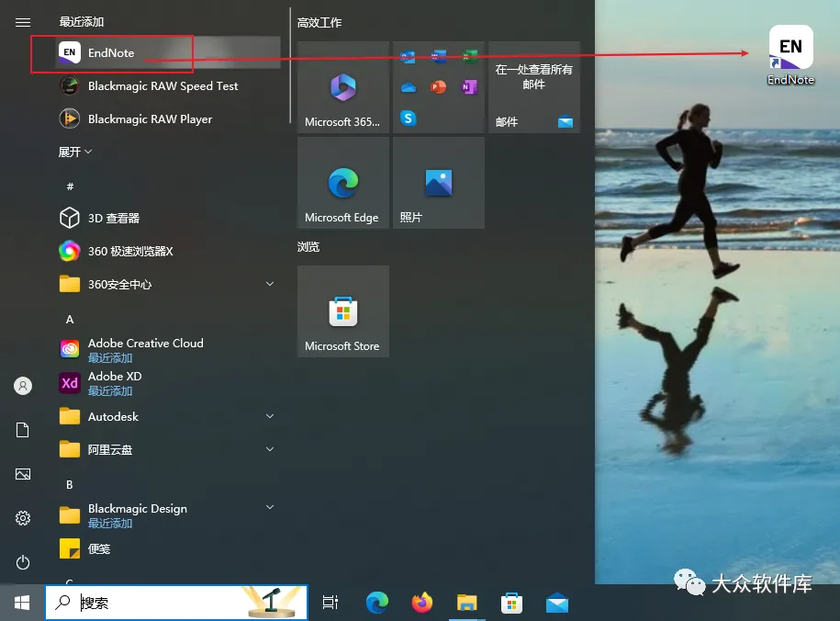840x621 pixels.
Task: Open Outlook in the Office tile group
Action: 408,56
